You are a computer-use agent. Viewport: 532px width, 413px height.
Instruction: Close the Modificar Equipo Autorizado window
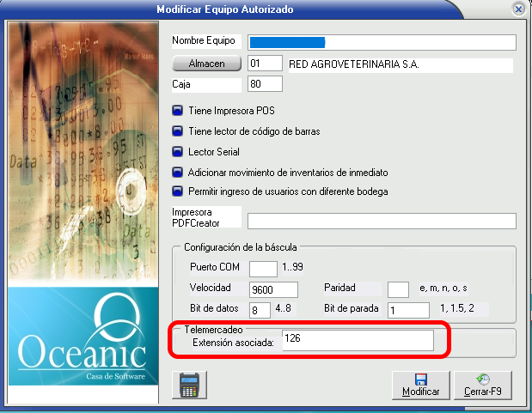pos(518,9)
